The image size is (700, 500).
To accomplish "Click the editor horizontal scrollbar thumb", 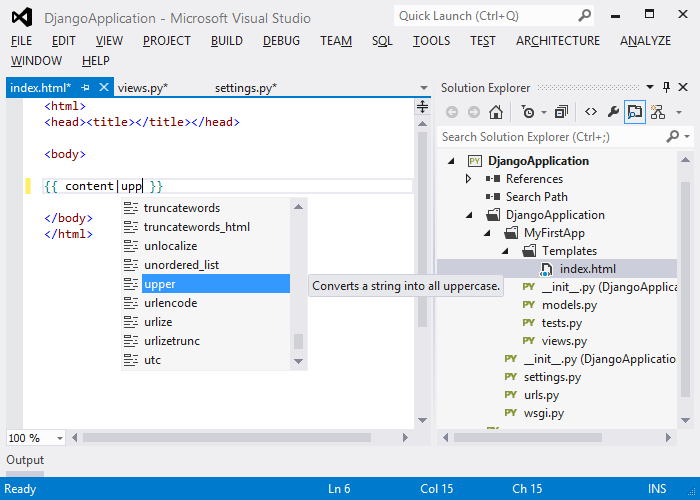I will pyautogui.click(x=227, y=438).
